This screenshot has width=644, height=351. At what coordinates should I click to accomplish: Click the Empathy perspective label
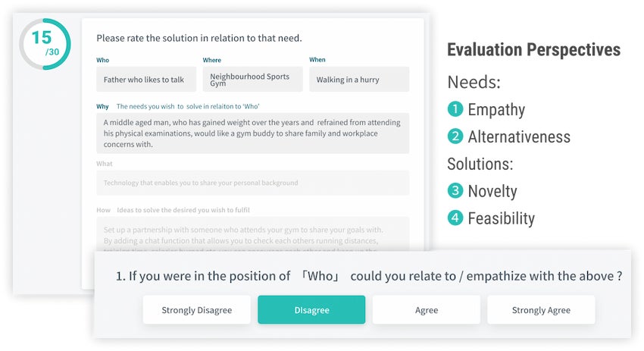coord(496,109)
